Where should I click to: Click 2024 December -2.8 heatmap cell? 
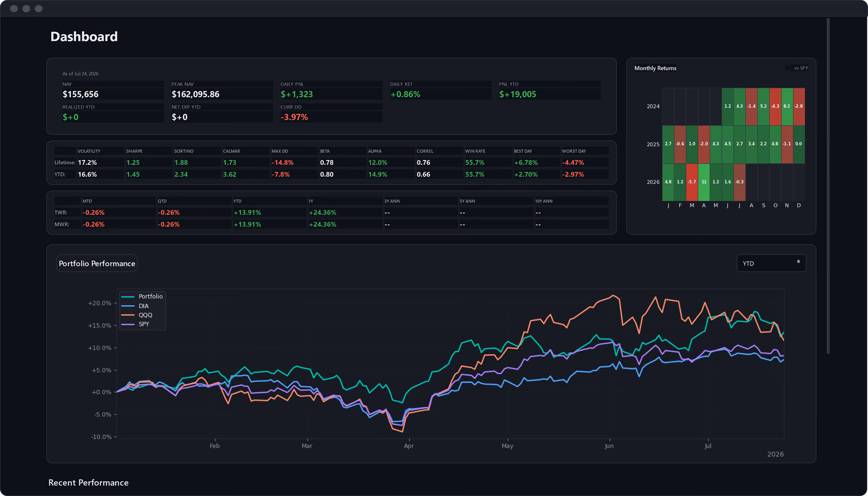click(x=799, y=106)
